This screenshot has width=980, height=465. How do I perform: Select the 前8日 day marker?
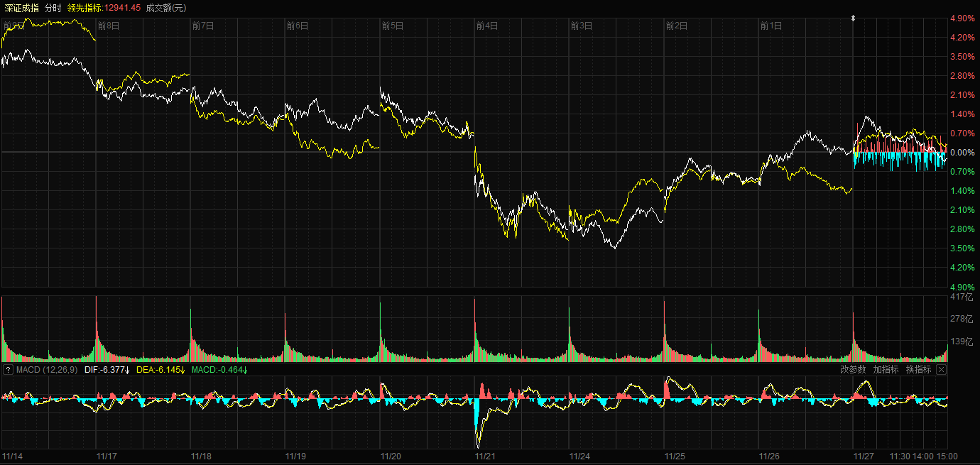click(x=108, y=26)
